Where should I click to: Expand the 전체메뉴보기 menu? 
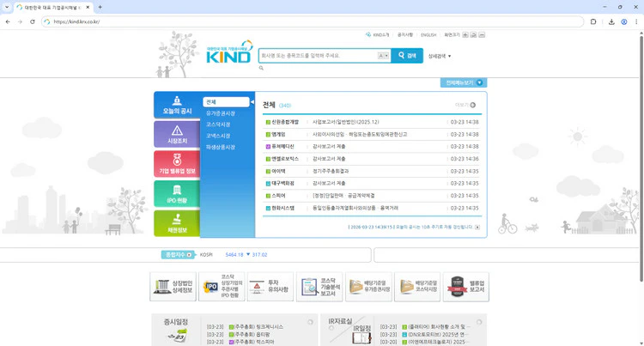pos(462,83)
